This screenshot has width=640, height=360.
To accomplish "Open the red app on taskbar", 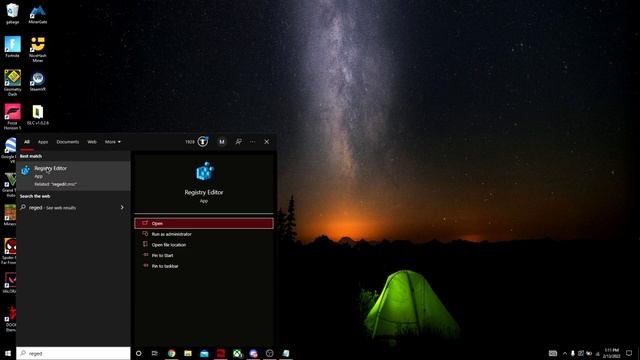I will click(220, 353).
